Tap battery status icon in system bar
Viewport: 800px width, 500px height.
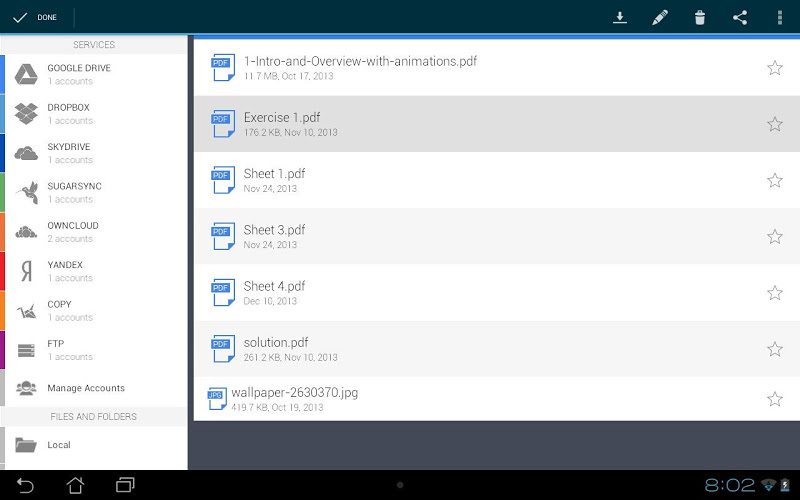(785, 485)
